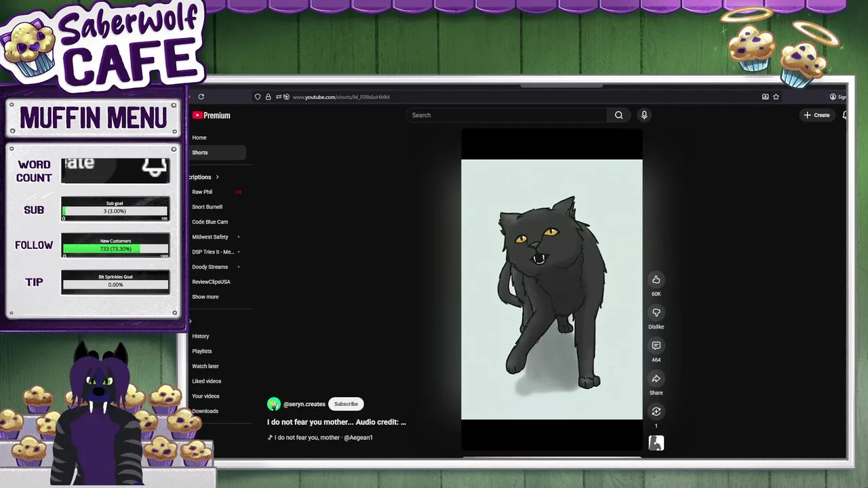
Task: Open comments on the short
Action: coord(656,346)
